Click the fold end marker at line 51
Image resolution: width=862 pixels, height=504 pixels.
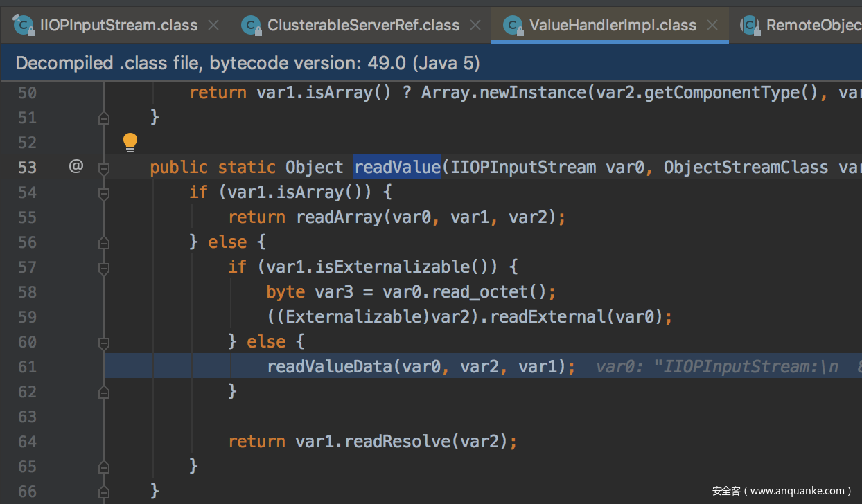click(x=104, y=118)
